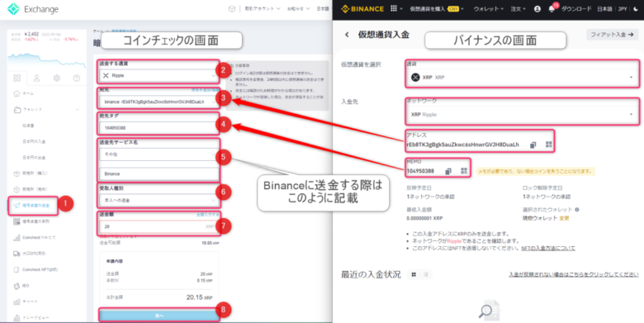The width and height of the screenshot is (644, 323).
Task: Open 総資産 in Coincheck sidebar
Action: pyautogui.click(x=28, y=126)
